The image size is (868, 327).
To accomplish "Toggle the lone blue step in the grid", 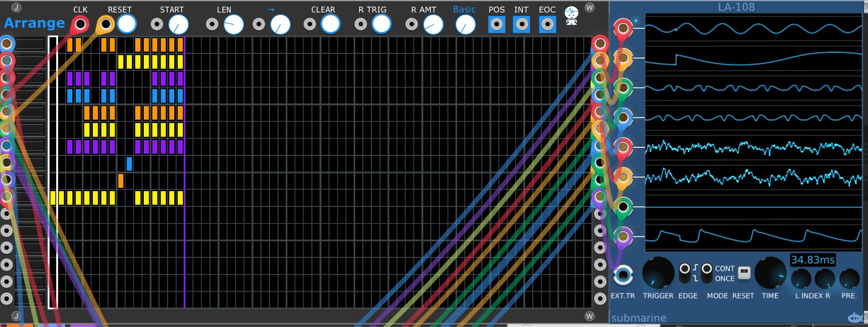I will pos(130,163).
